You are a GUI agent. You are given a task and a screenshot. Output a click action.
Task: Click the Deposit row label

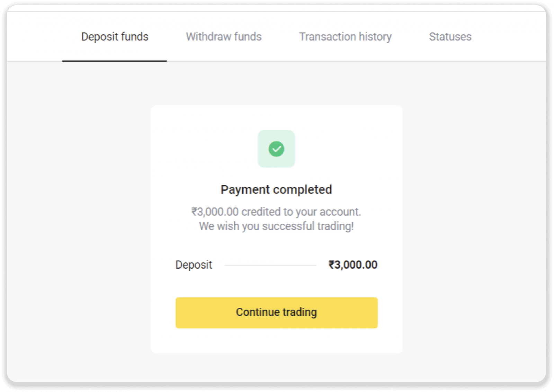pos(194,265)
